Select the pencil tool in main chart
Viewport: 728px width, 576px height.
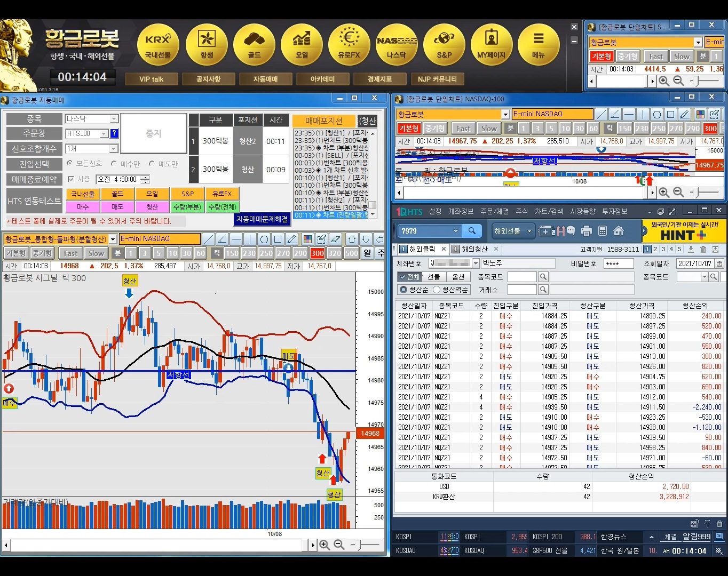pyautogui.click(x=292, y=239)
